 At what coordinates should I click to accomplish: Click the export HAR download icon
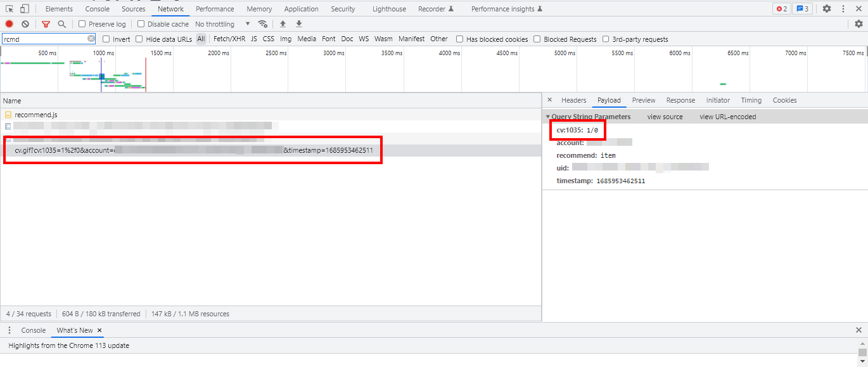299,24
